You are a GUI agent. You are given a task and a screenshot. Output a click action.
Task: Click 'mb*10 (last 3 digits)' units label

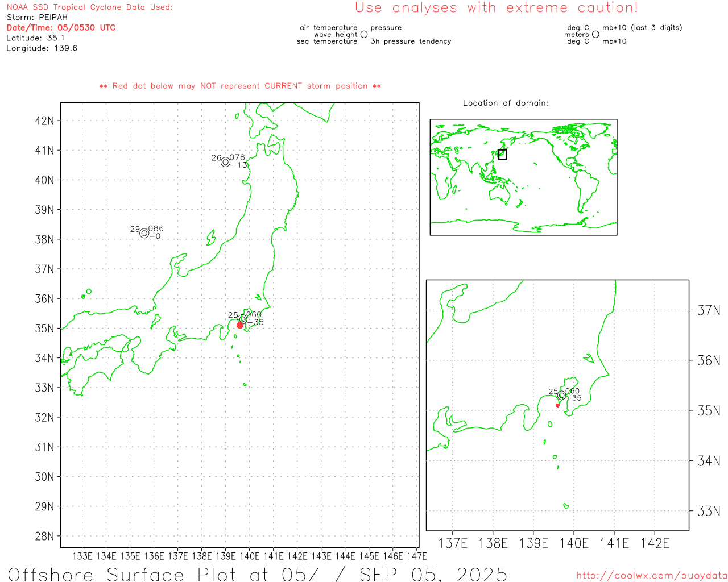[642, 27]
